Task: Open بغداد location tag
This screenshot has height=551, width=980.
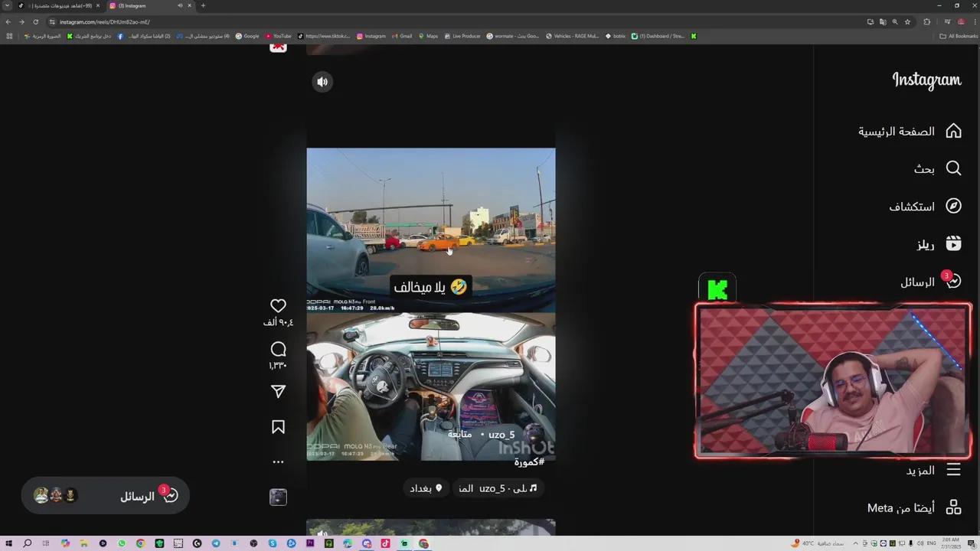Action: (426, 488)
